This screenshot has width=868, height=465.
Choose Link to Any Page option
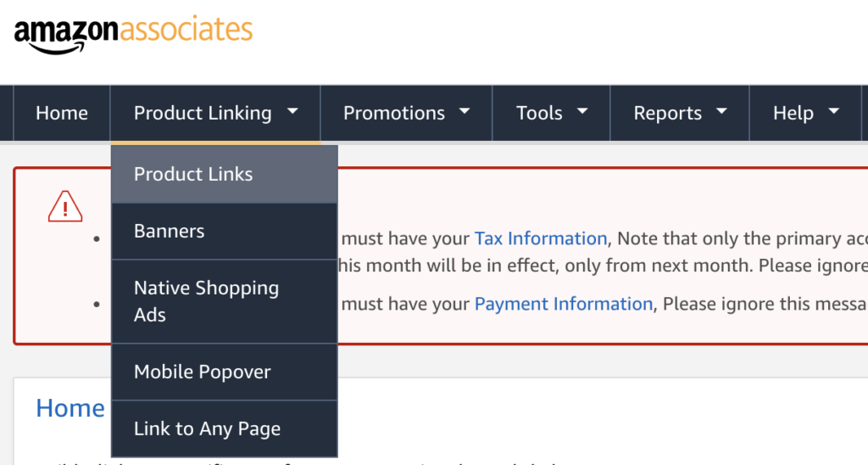pyautogui.click(x=224, y=429)
